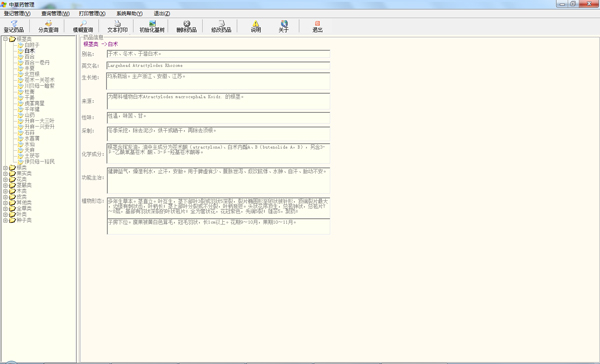The width and height of the screenshot is (600, 364).
Task: Select 千年健 in the tree
Action: click(32, 109)
